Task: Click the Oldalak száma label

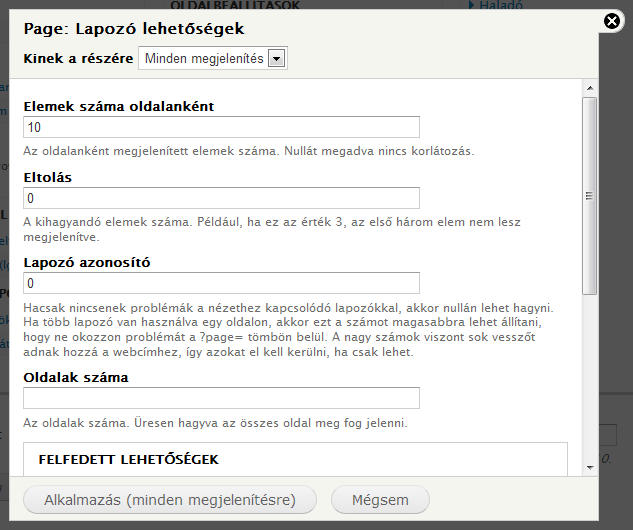Action: [76, 377]
